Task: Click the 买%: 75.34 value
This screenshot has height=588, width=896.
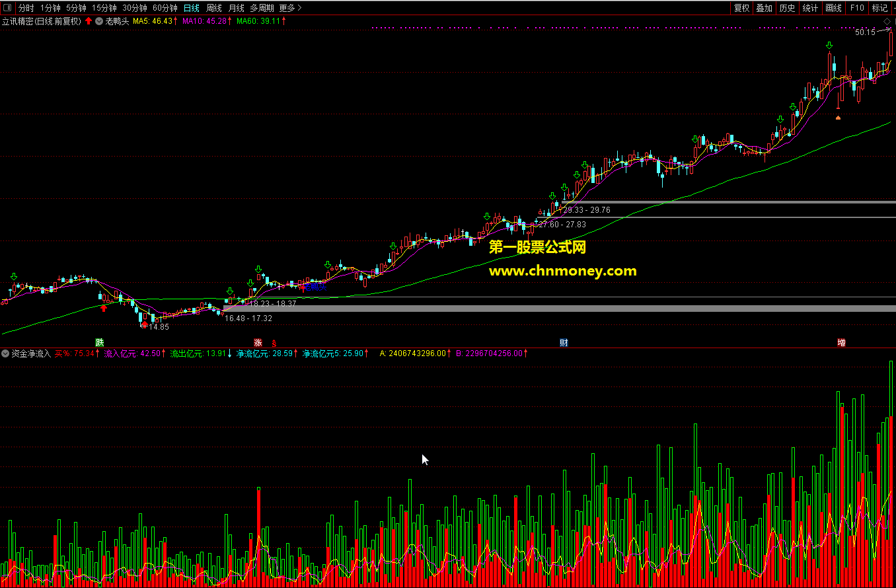Action: click(77, 353)
